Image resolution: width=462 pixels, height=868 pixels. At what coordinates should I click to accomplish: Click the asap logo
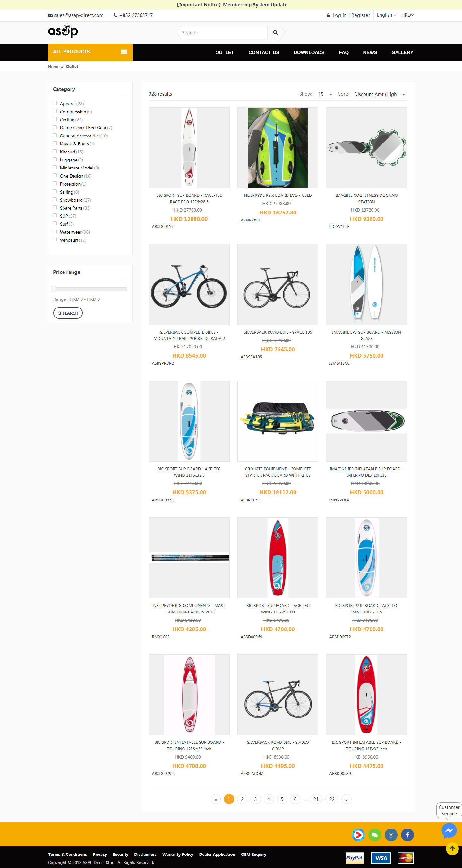click(63, 31)
